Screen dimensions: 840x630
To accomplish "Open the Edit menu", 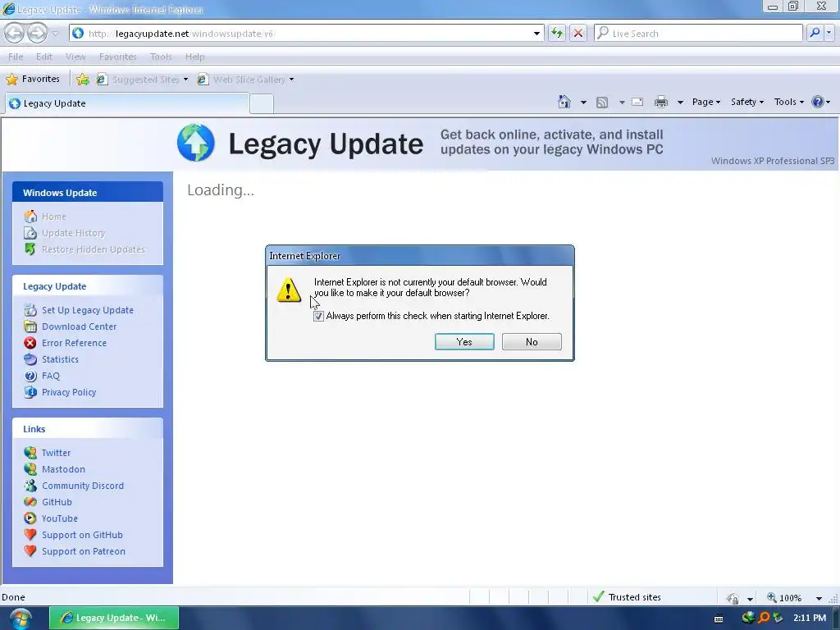I will pyautogui.click(x=44, y=57).
